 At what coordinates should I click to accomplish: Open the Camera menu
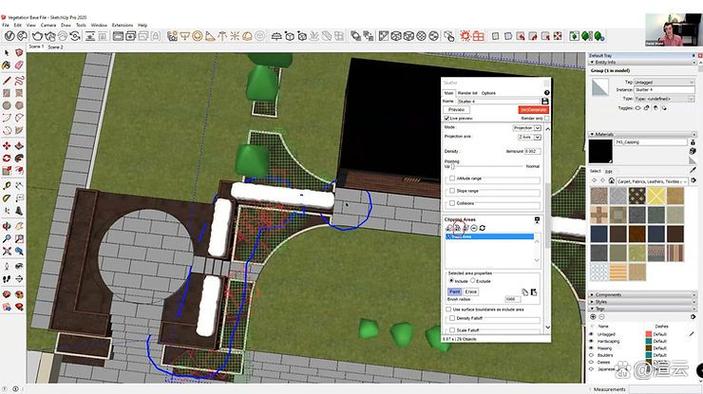48,25
